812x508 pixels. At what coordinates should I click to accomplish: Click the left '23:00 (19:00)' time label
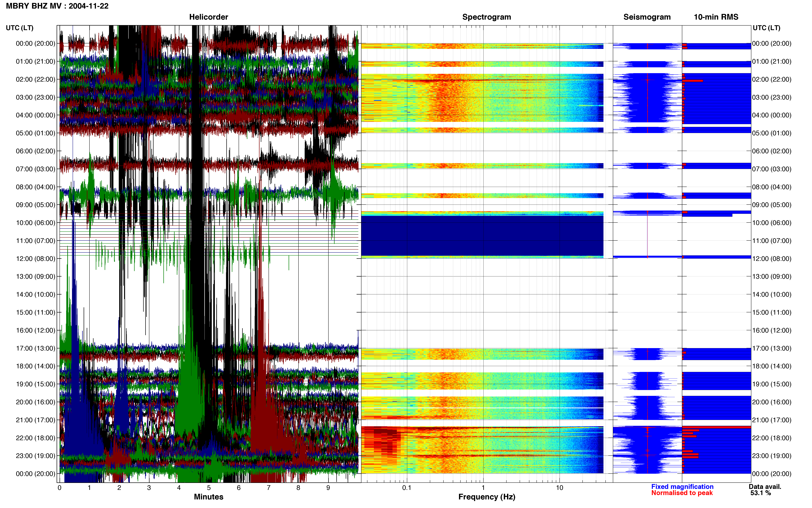36,456
